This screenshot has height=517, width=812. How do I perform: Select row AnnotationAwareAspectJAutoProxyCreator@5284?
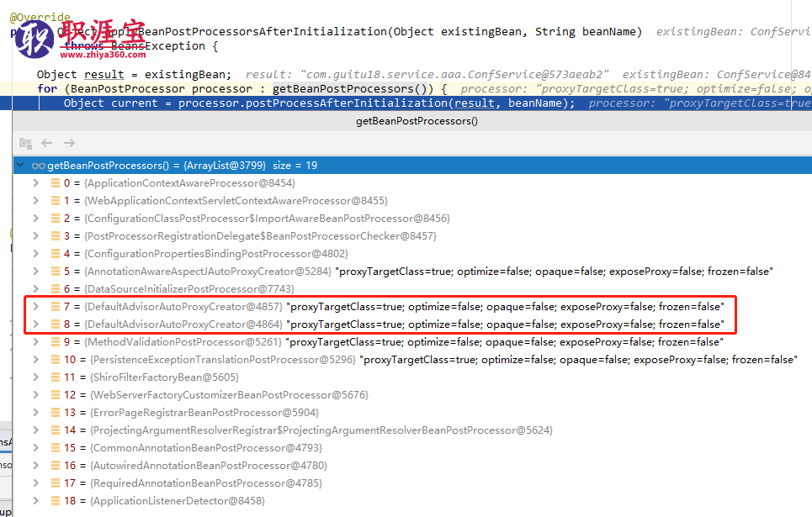[x=412, y=271]
